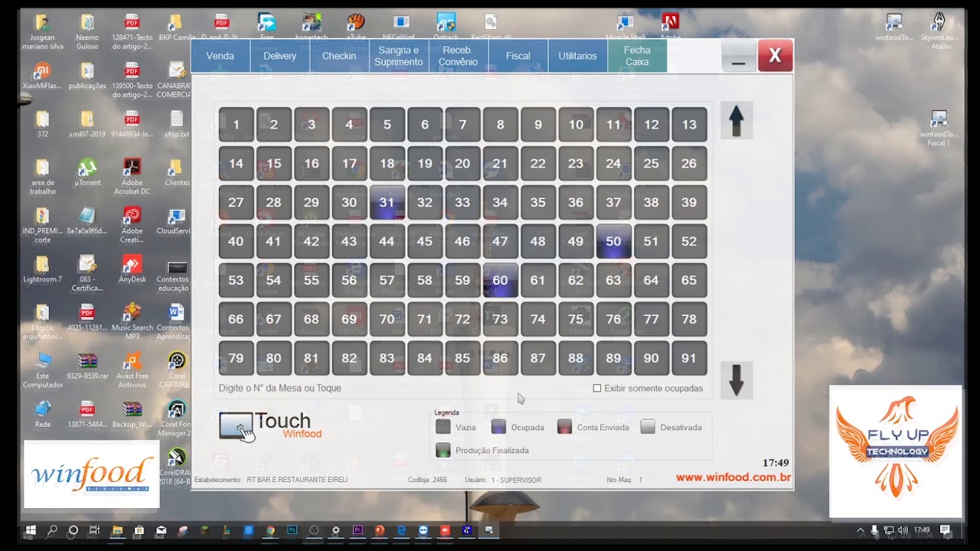Screen dimensions: 980x551
Task: Switch to the Delivery tab
Action: coord(280,56)
